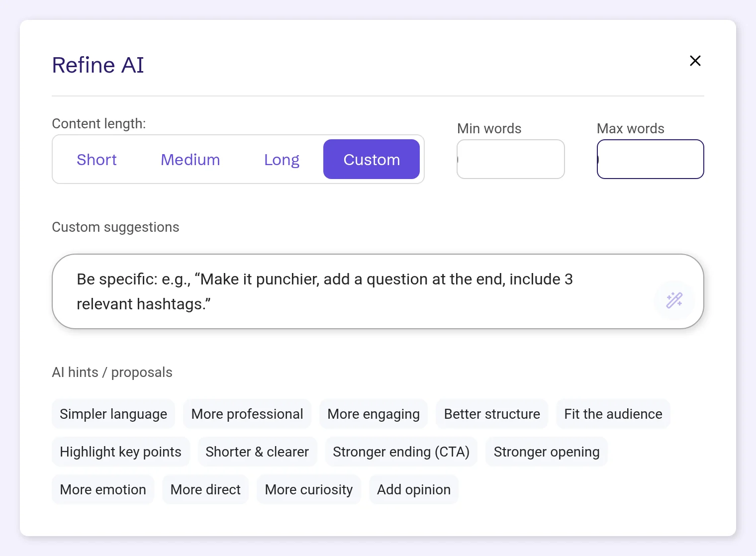Choose the More curiosity hint
The image size is (756, 556).
309,489
